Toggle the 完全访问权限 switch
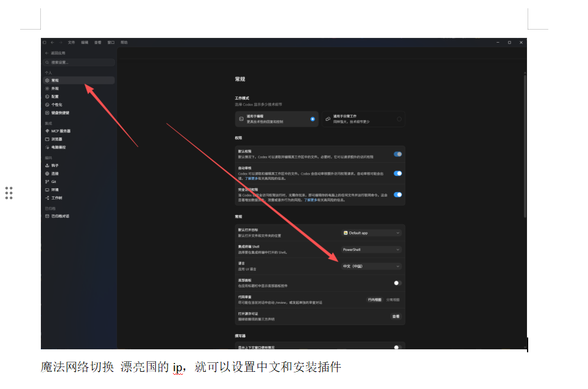 tap(398, 195)
